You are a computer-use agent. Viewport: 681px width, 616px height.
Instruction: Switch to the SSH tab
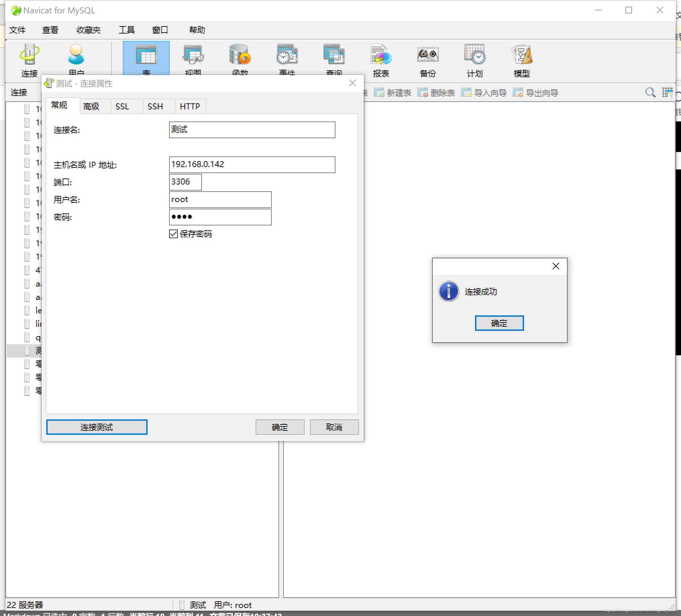(155, 106)
